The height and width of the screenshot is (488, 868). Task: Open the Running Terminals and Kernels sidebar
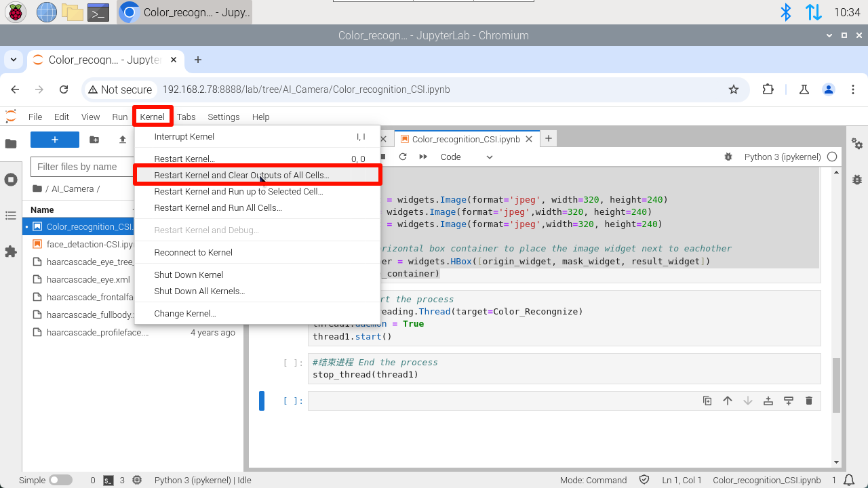tap(11, 180)
